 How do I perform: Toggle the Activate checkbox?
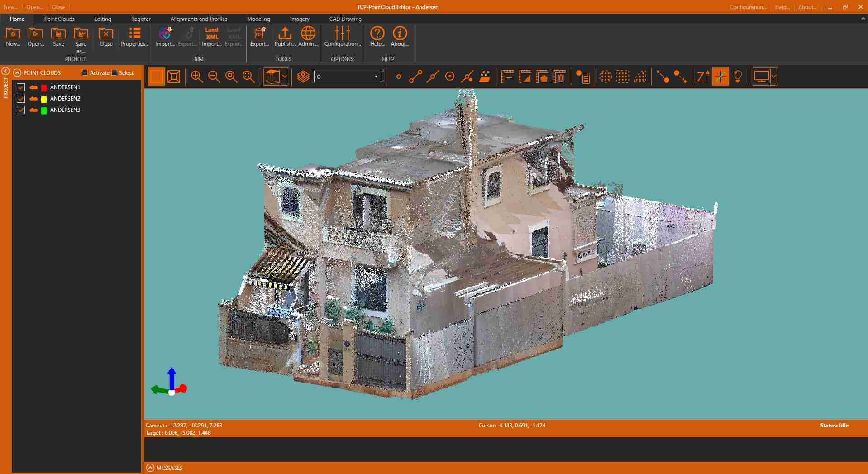[x=85, y=73]
